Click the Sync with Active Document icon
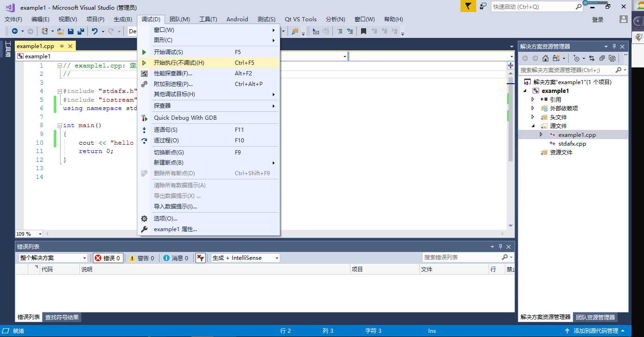The height and width of the screenshot is (337, 644). [x=591, y=58]
